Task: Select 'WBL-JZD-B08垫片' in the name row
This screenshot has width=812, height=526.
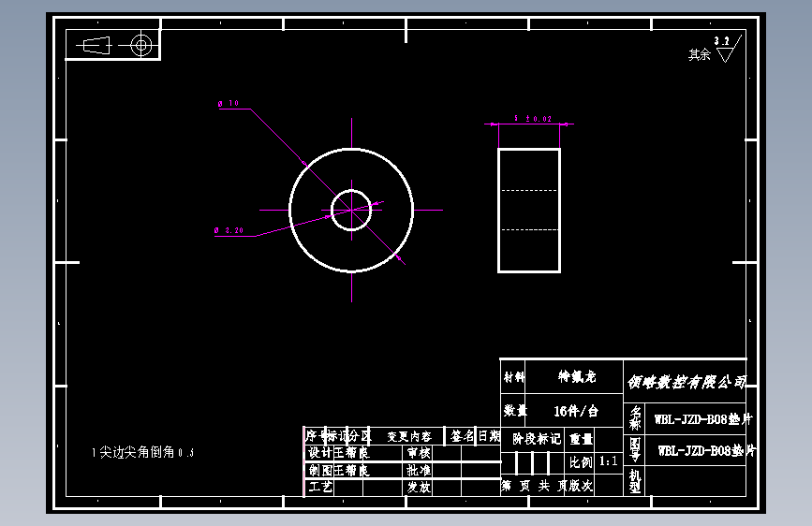Action: pos(702,418)
